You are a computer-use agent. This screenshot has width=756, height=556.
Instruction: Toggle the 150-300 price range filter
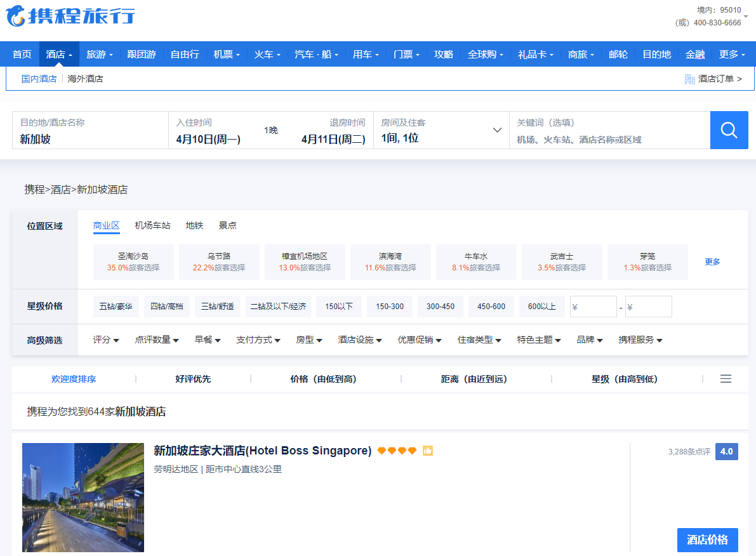pyautogui.click(x=389, y=307)
